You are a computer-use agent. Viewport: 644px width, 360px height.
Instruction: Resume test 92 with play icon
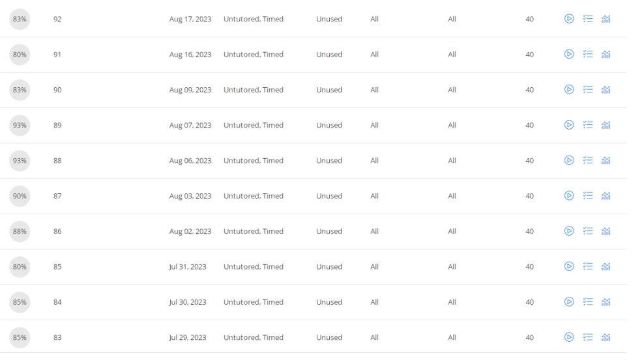point(569,19)
